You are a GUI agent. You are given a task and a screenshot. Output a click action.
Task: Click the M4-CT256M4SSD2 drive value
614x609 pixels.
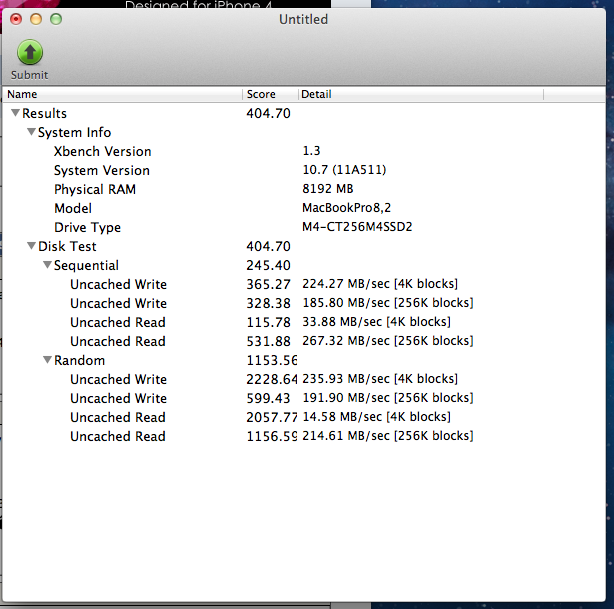(x=357, y=226)
